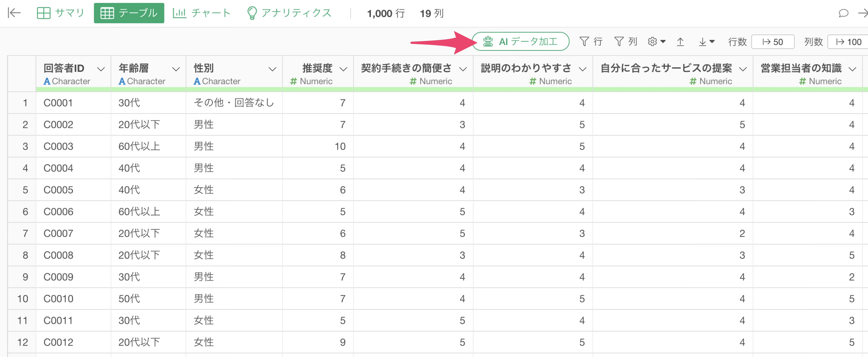Click the collapse-left arrow icon

coord(14,13)
